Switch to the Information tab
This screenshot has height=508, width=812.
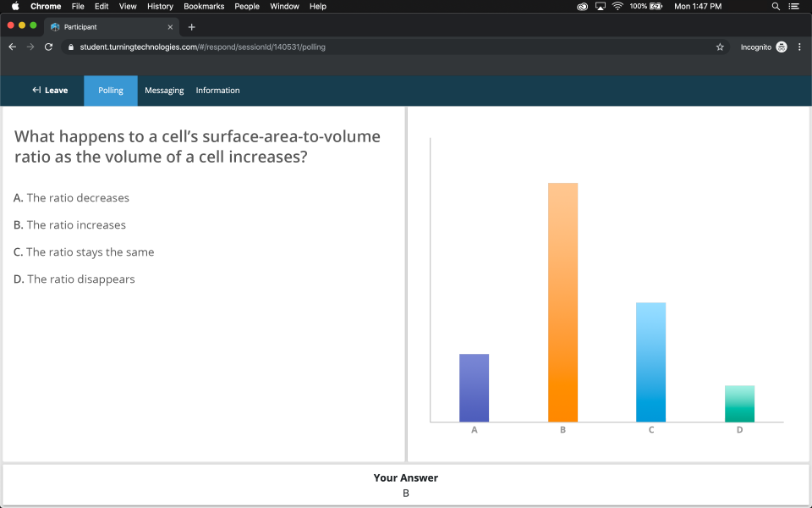(x=217, y=90)
